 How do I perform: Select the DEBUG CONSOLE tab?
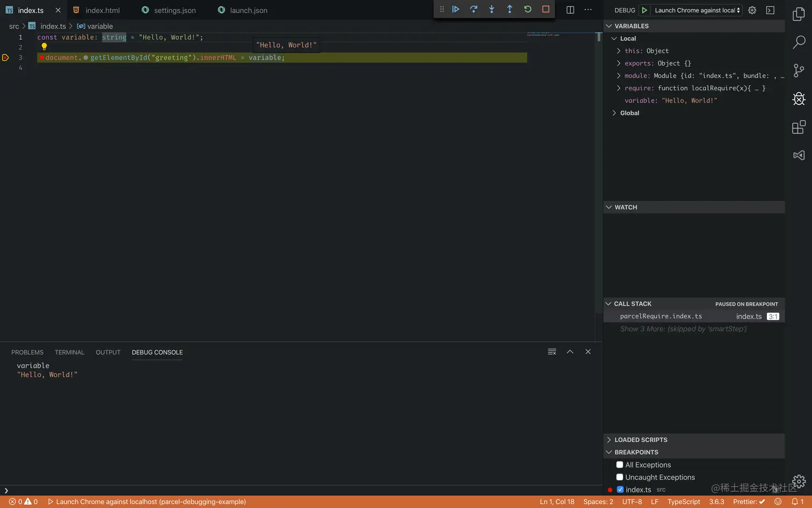(157, 353)
